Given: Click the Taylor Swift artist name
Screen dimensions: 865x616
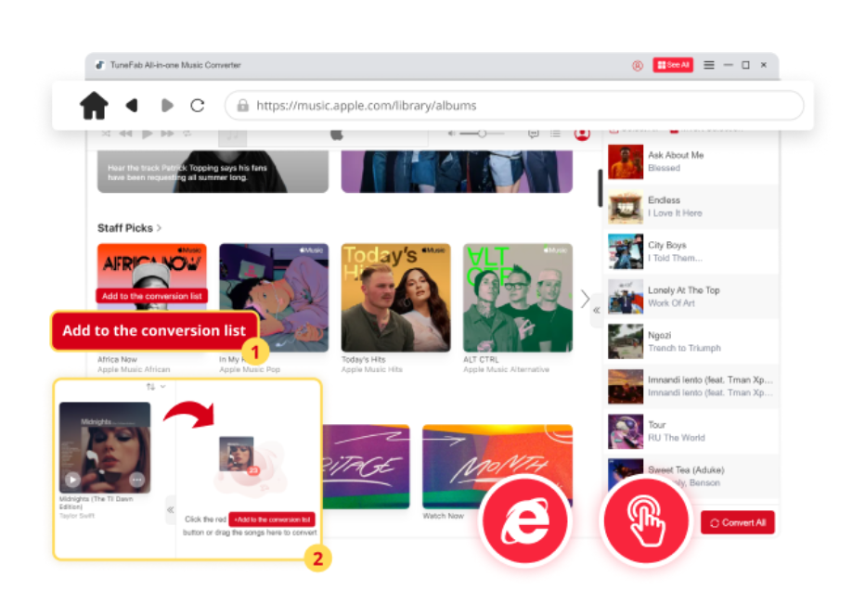Looking at the screenshot, I should tap(77, 516).
